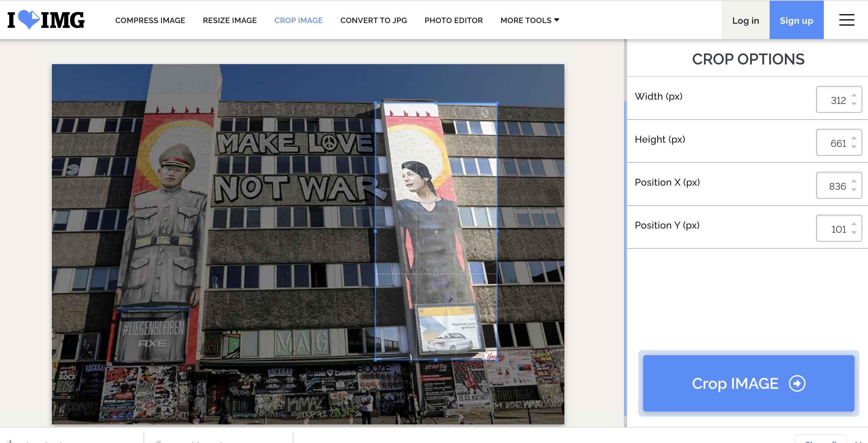
Task: Click the blue vertical sidebar scrollbar
Action: tap(626, 258)
